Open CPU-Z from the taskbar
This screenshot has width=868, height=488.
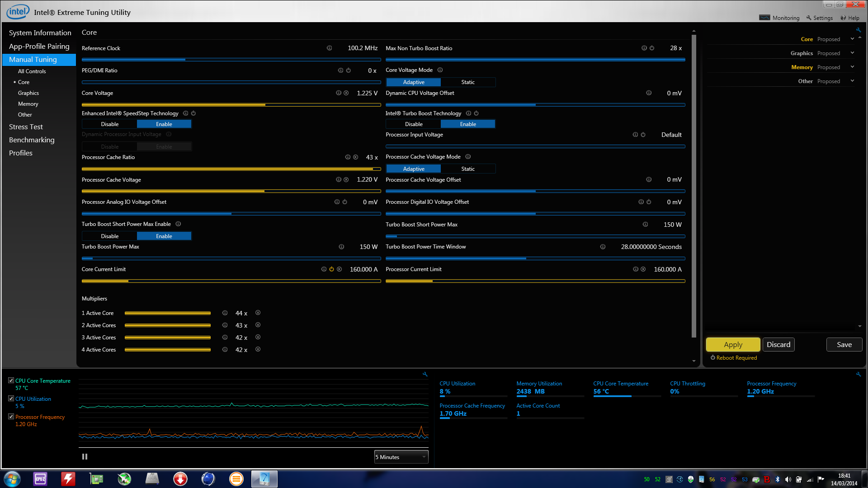tap(40, 479)
